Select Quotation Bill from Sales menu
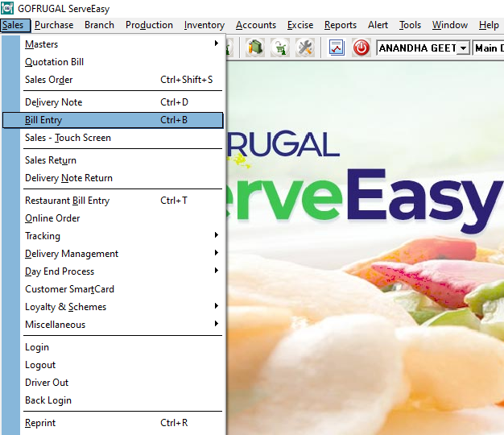504x435 pixels. click(112, 62)
